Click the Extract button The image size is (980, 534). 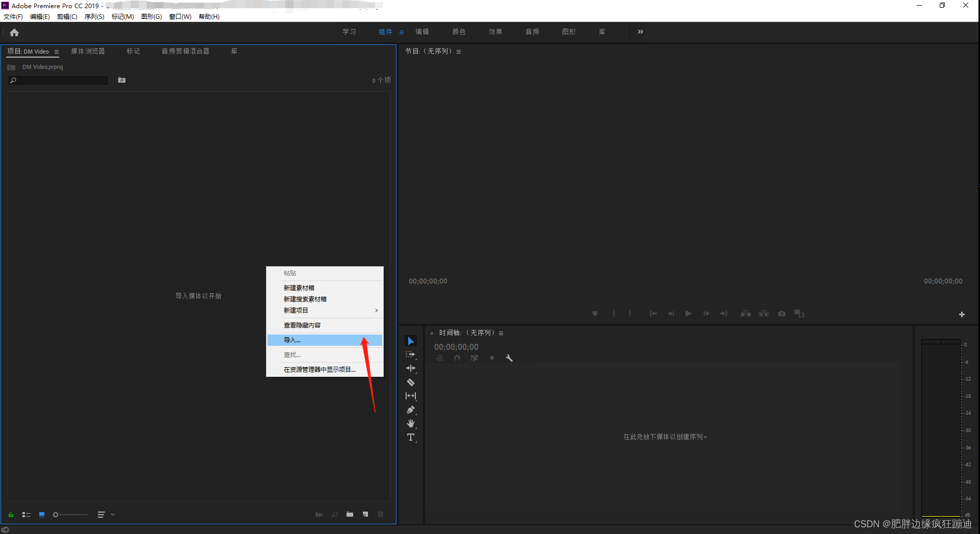coord(763,314)
